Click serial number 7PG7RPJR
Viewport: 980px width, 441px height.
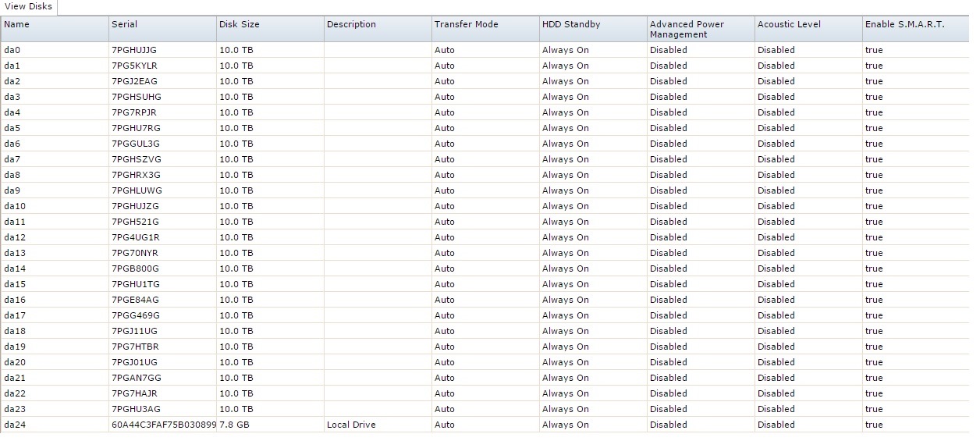(x=135, y=112)
